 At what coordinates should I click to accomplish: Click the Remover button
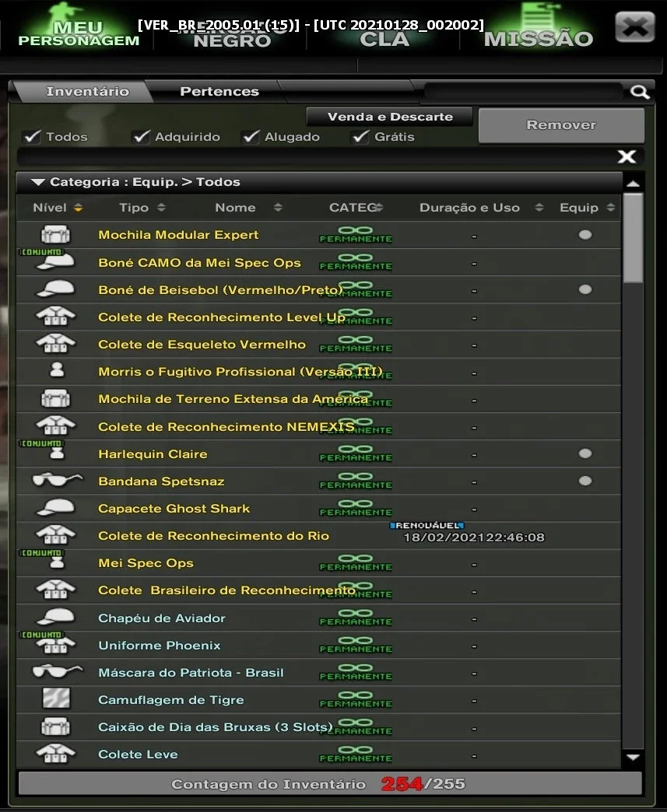click(561, 125)
